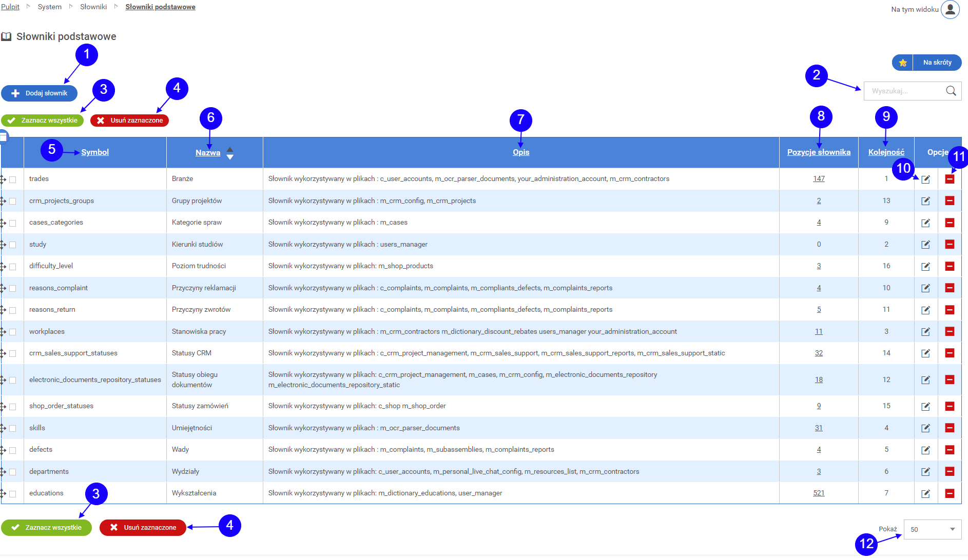The width and height of the screenshot is (968, 560).
Task: Open Słowniki breadcrumb item
Action: tap(93, 7)
